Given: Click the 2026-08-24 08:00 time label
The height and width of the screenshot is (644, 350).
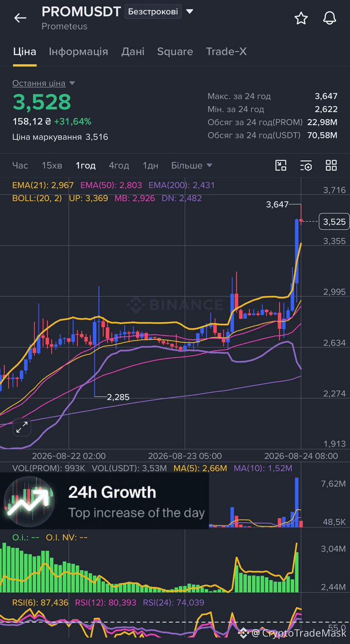Looking at the screenshot, I should pos(301,456).
